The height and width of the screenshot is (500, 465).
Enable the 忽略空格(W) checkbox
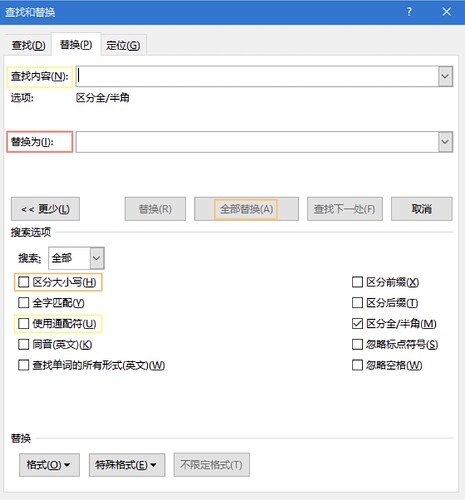pos(357,365)
